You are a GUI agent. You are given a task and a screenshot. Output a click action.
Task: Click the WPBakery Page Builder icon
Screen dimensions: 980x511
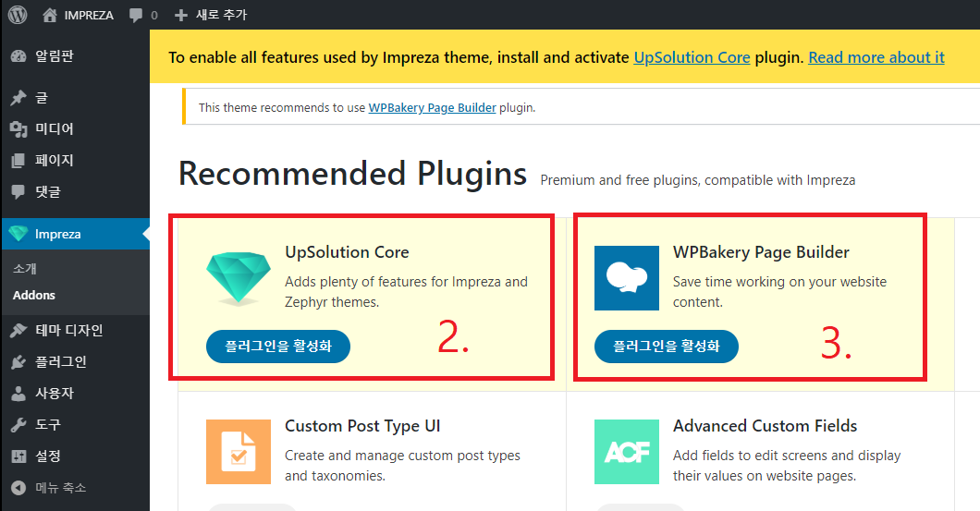pos(627,277)
